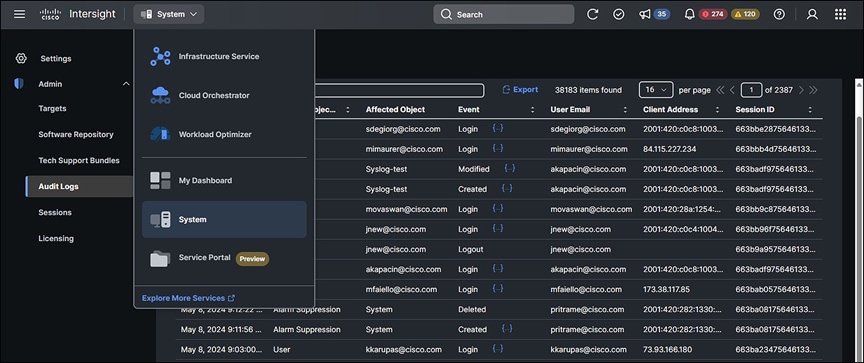Click the Infrastructure Service icon
This screenshot has height=363, width=864.
click(160, 56)
